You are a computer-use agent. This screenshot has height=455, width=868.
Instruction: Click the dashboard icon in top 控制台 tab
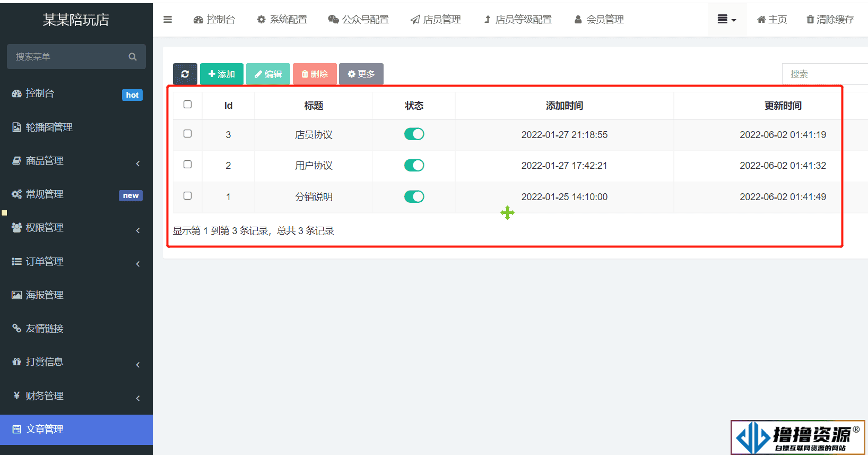[198, 20]
